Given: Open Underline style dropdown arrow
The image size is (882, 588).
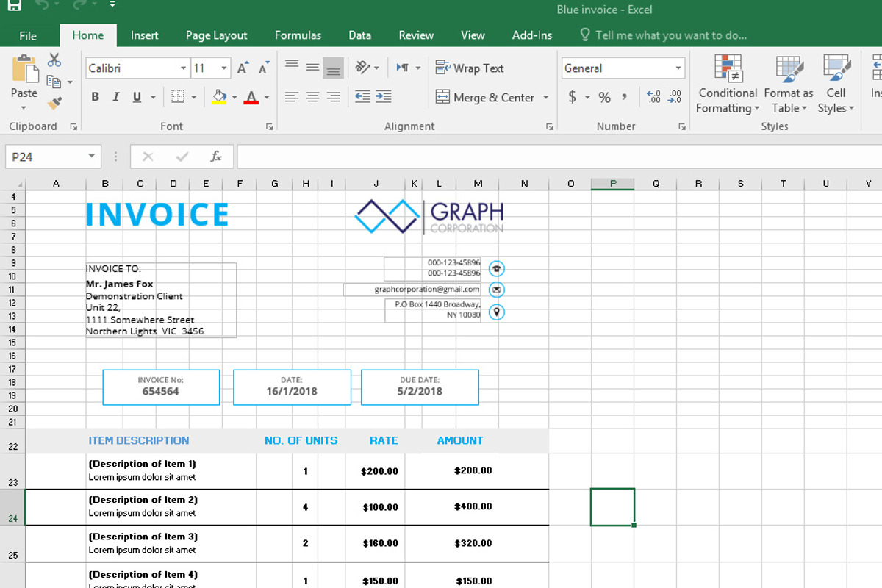Looking at the screenshot, I should click(x=153, y=97).
